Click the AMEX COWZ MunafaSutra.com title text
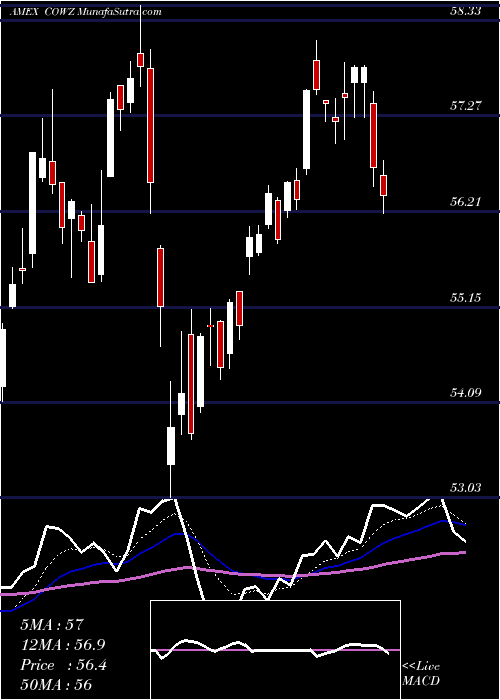The image size is (500, 700). 85,12
